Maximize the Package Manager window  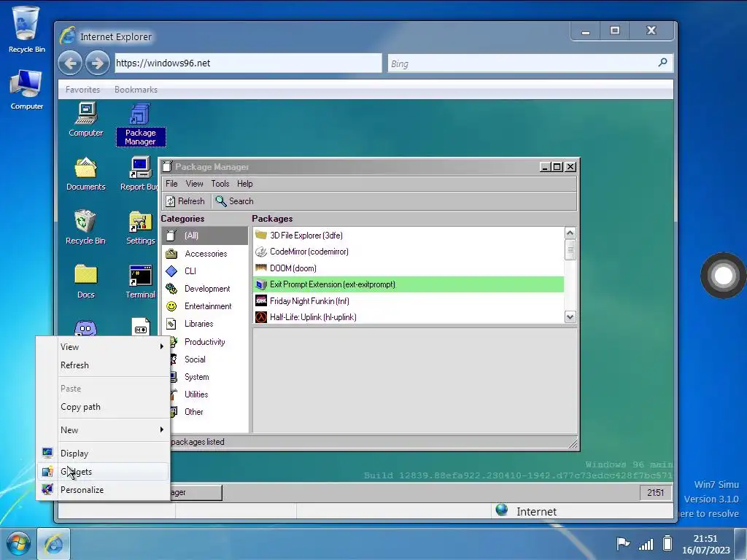[557, 167]
